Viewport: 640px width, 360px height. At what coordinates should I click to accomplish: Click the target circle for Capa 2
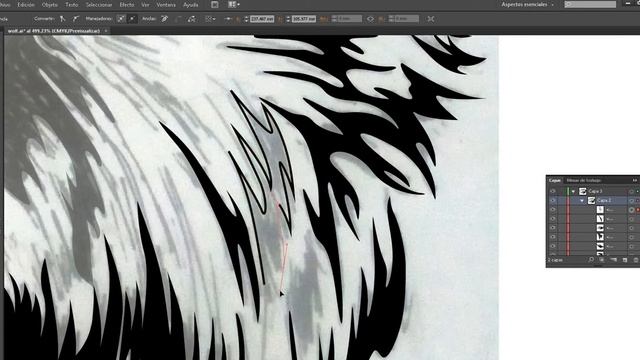631,200
